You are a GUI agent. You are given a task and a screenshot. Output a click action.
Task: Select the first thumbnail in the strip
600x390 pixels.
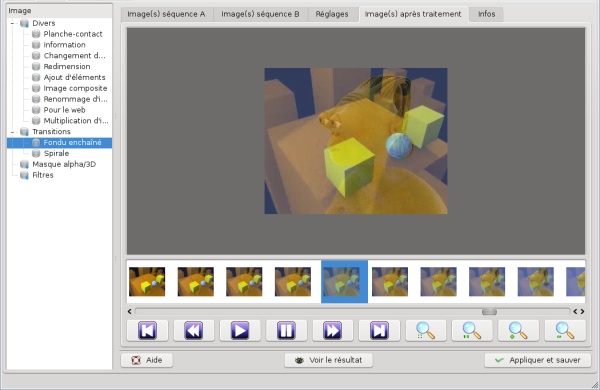pyautogui.click(x=147, y=282)
